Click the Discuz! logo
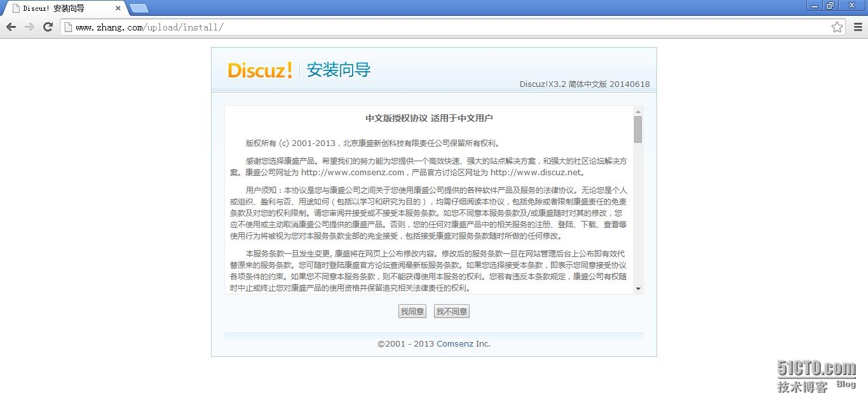The height and width of the screenshot is (405, 868). 260,70
